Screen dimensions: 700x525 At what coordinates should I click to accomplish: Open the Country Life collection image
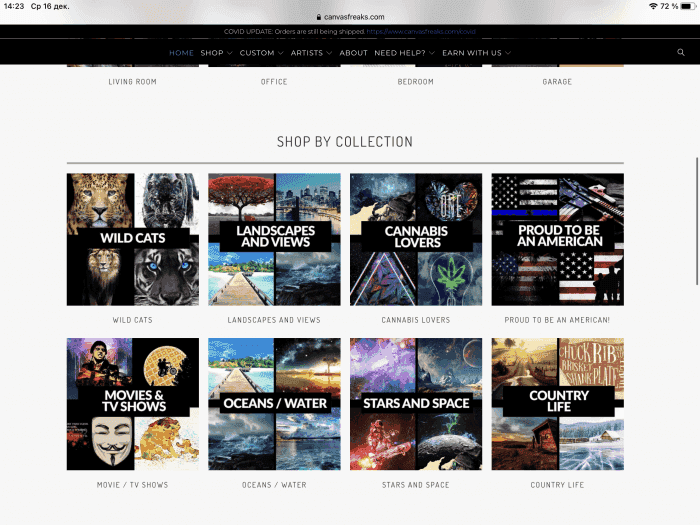coord(557,404)
